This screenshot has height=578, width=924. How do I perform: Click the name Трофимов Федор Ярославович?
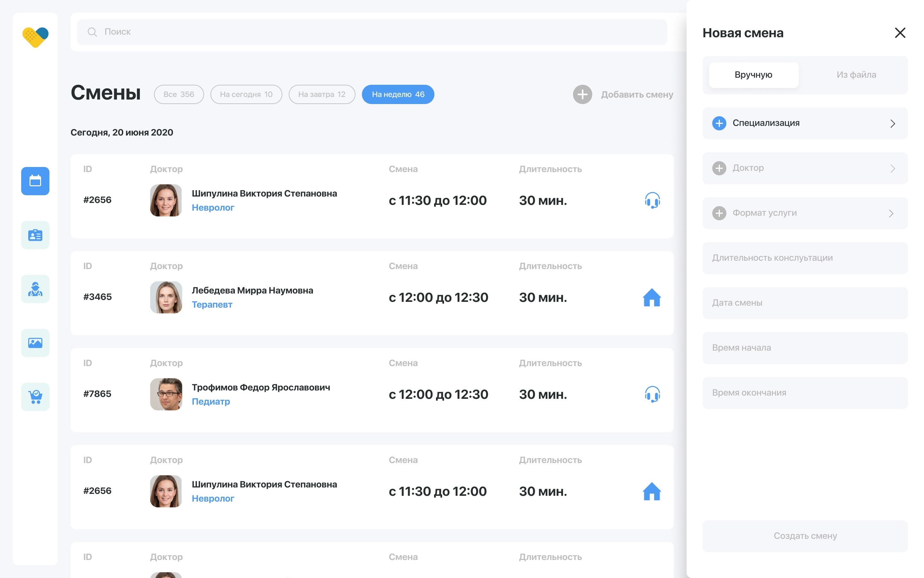261,387
